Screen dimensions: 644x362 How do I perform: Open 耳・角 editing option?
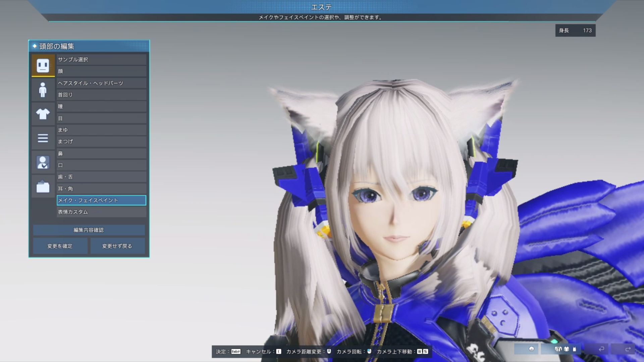pos(101,189)
